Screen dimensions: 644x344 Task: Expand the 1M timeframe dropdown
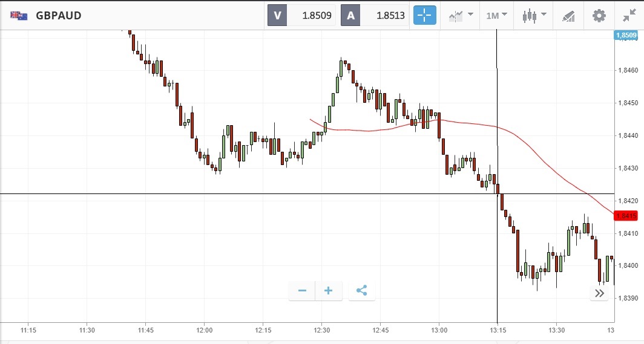496,15
